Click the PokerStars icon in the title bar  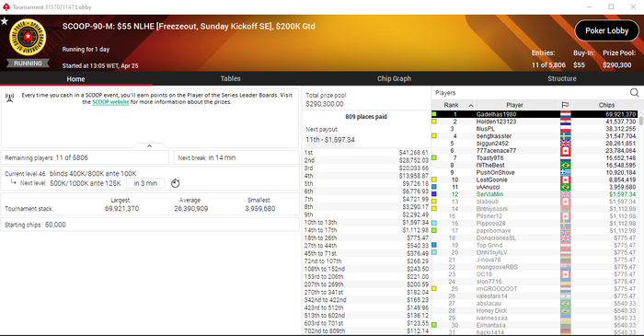[x=6, y=7]
